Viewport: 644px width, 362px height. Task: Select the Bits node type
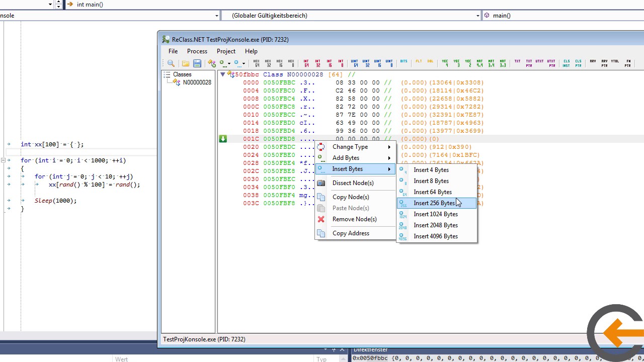pos(404,62)
